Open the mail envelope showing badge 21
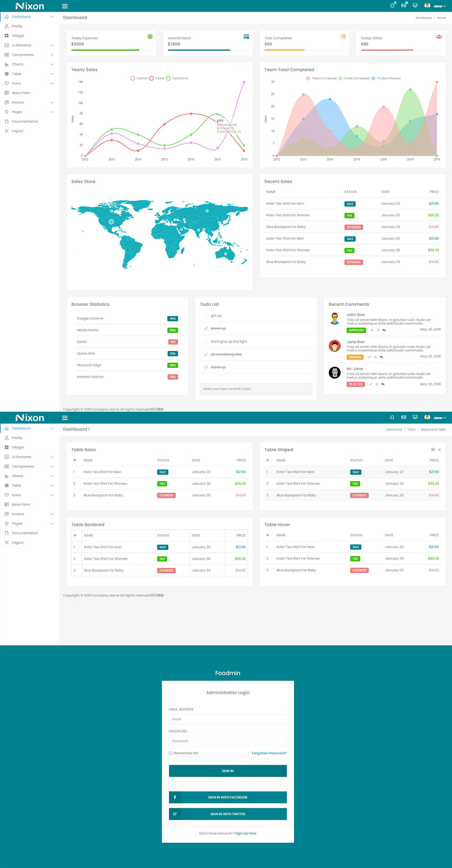 point(404,6)
